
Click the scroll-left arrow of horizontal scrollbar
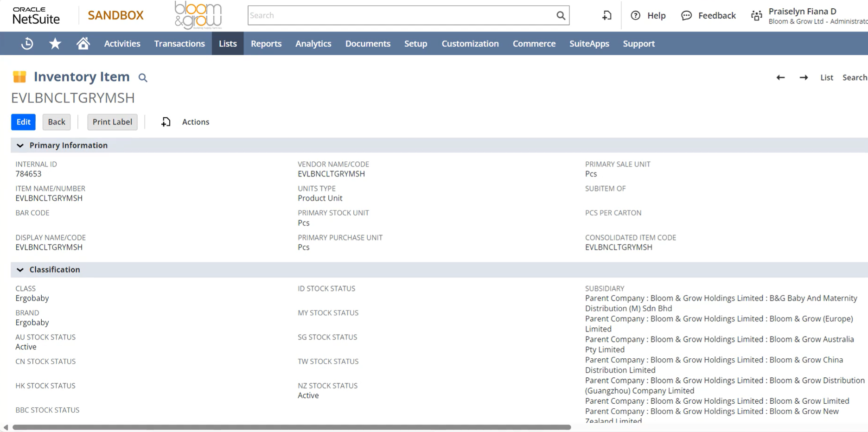(6, 427)
